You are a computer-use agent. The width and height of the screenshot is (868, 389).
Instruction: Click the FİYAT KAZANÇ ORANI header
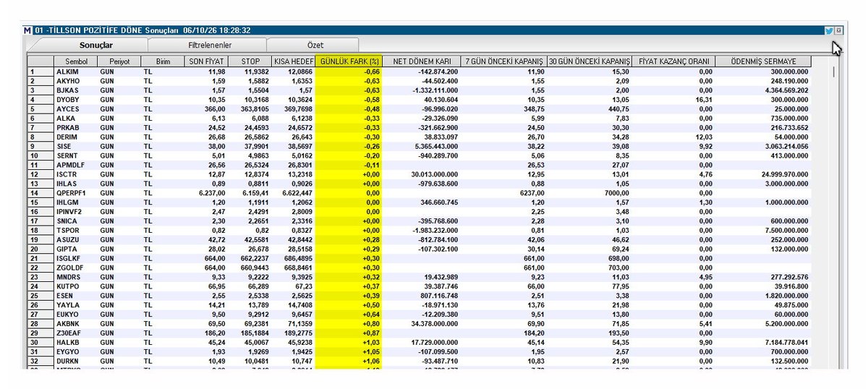coord(674,62)
